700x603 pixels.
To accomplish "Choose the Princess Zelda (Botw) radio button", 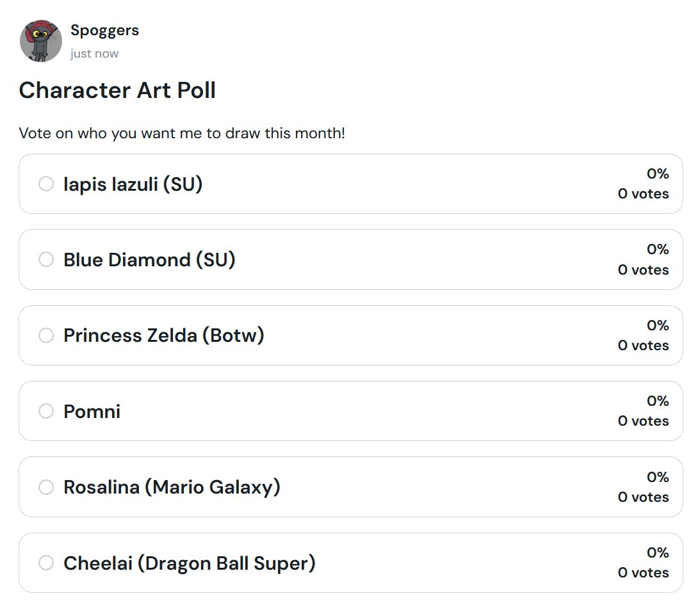I will point(46,335).
